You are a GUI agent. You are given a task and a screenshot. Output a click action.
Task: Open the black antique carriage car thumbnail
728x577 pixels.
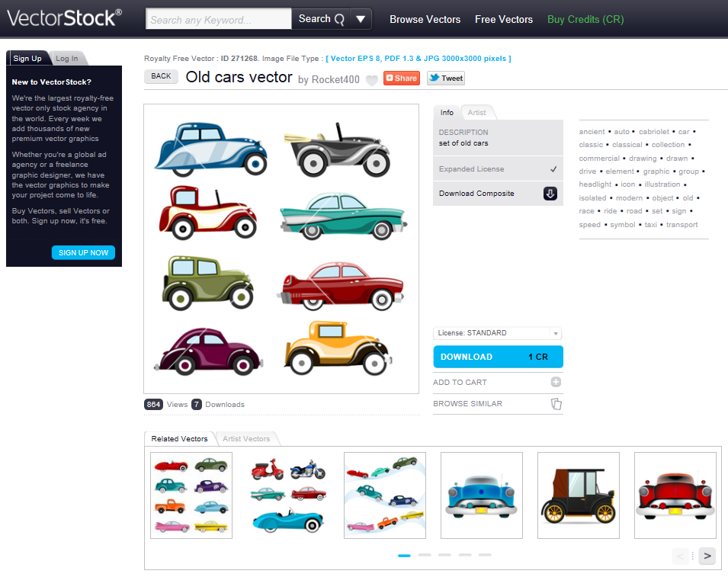pyautogui.click(x=579, y=495)
